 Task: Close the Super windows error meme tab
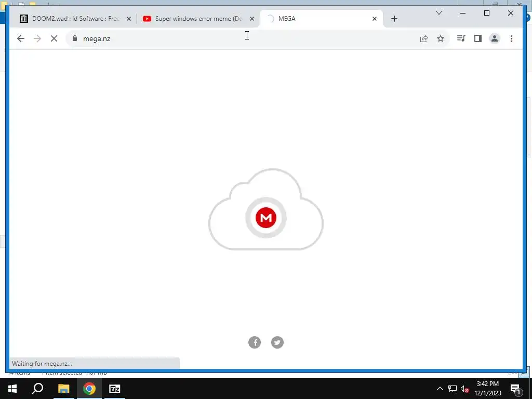[252, 19]
